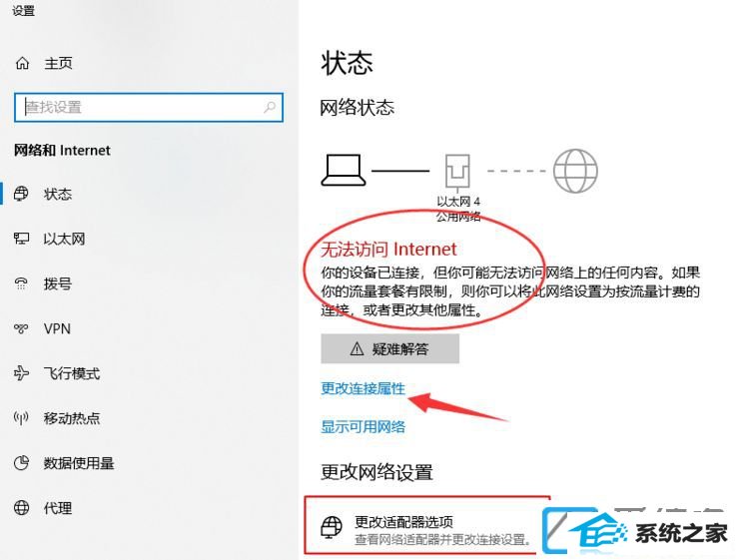
Task: Click the 拨号 dial-up icon
Action: [x=21, y=283]
